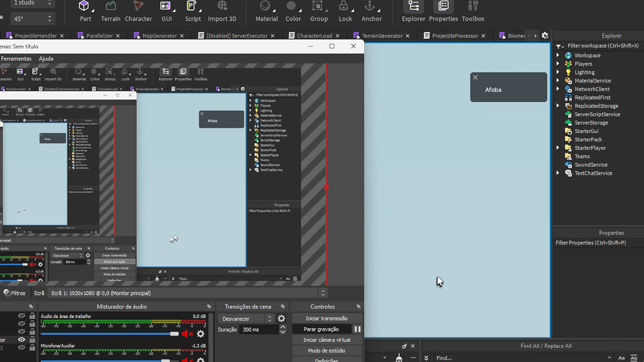Mute the Áudio da área de trabalho
644x362 pixels.
(185, 334)
